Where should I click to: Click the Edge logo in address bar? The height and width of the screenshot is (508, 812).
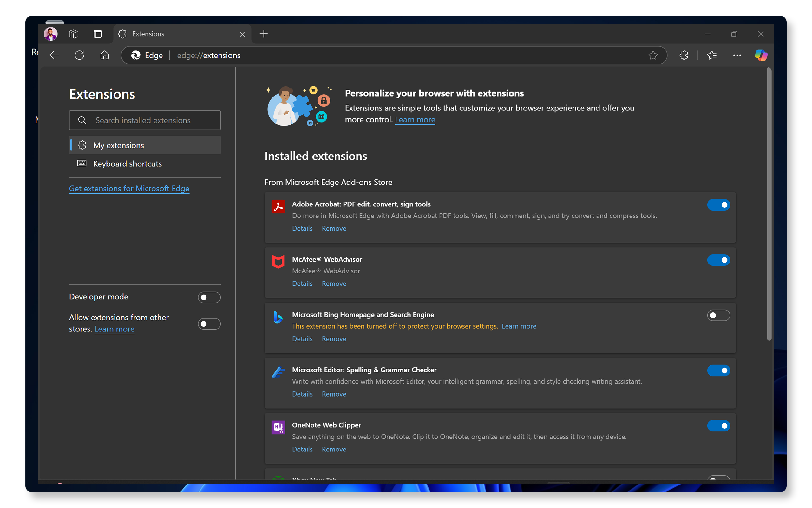click(136, 55)
